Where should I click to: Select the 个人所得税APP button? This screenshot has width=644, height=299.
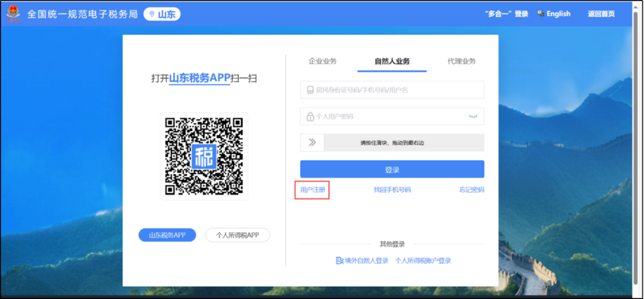[x=237, y=235]
